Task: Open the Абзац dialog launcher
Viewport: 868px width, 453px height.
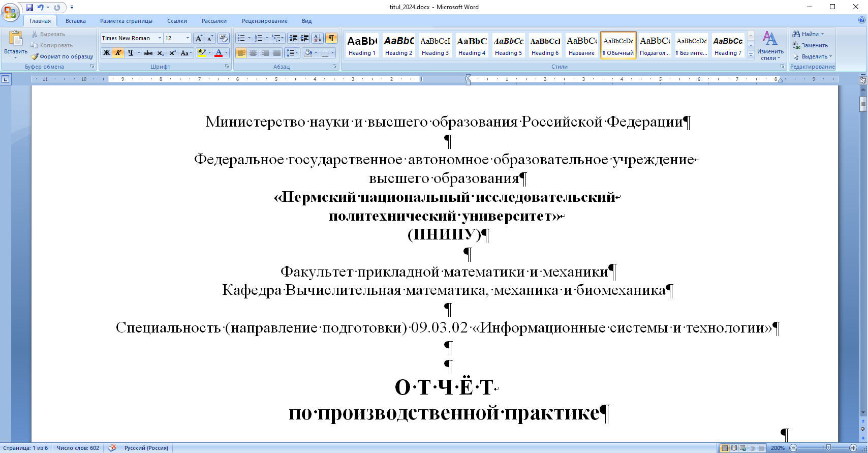Action: click(334, 67)
